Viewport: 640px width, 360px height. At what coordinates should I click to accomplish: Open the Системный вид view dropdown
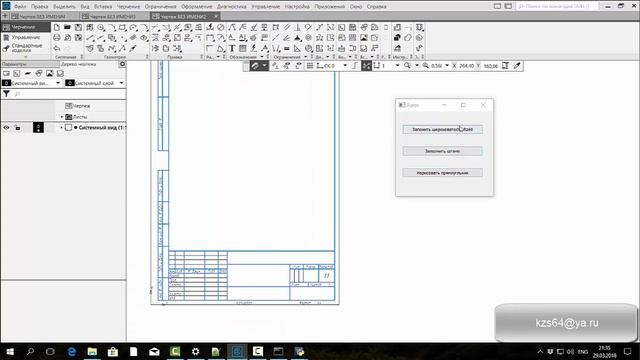click(58, 83)
